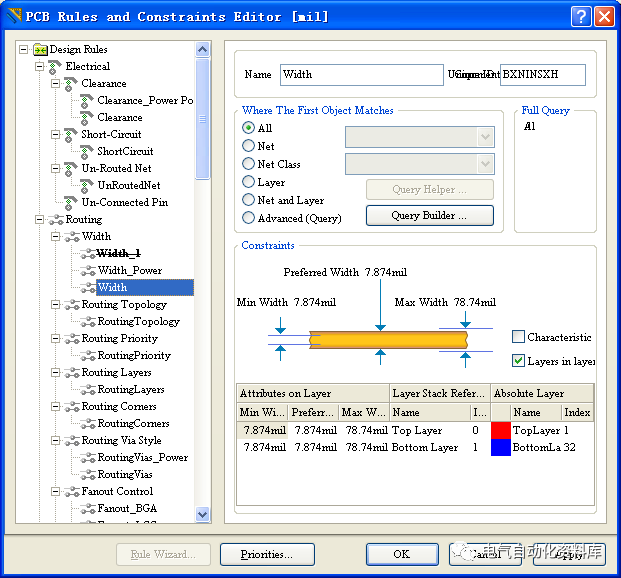Select the Net and Layer option
This screenshot has height=578, width=621.
coord(248,200)
